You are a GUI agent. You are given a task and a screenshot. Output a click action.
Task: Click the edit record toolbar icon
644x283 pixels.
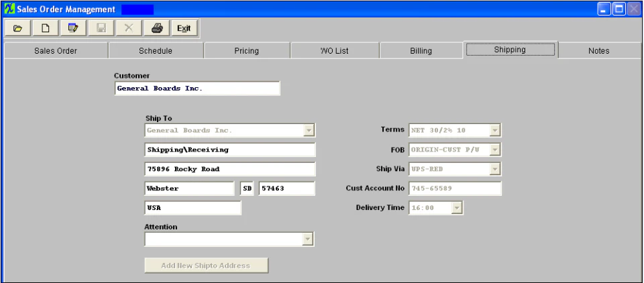coord(73,28)
